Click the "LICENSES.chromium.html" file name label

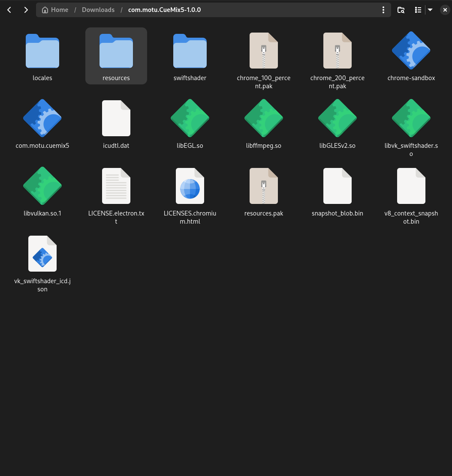click(190, 217)
